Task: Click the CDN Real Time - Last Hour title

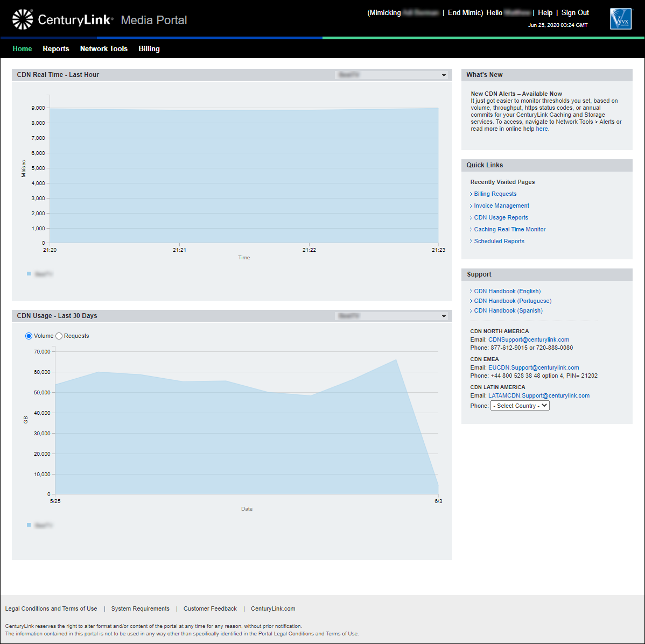Action: [58, 75]
